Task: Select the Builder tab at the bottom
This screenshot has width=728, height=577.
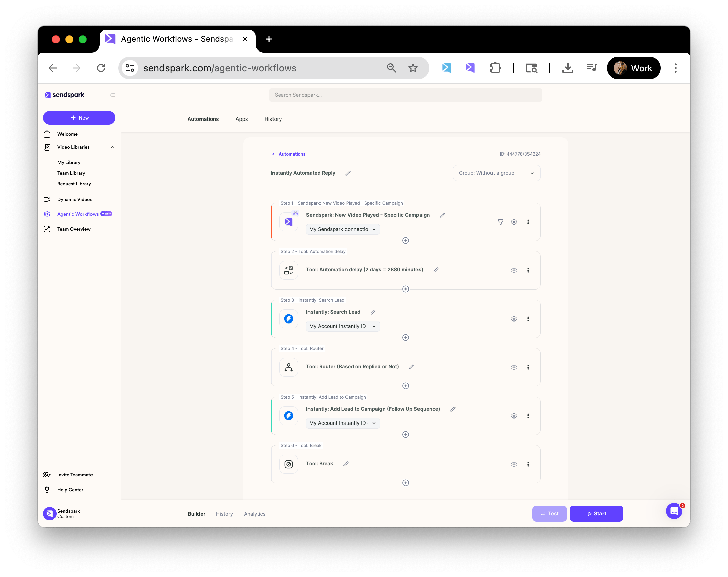Action: [x=196, y=514]
